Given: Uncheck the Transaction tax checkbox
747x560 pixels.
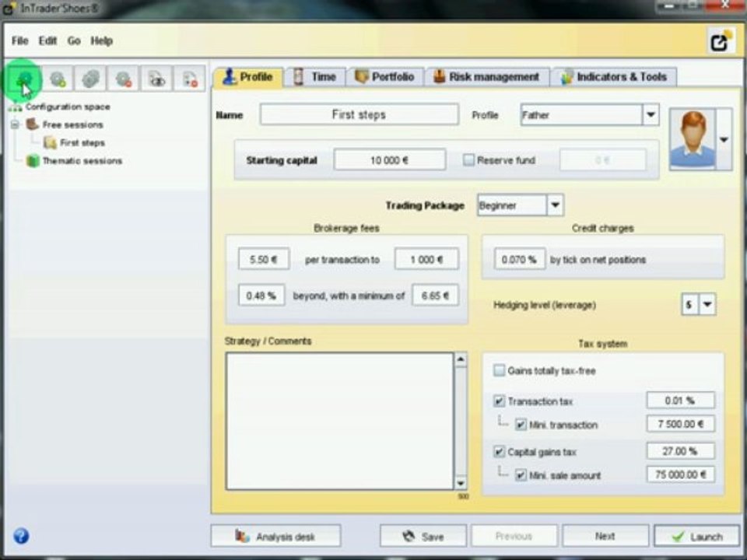Looking at the screenshot, I should pos(499,401).
